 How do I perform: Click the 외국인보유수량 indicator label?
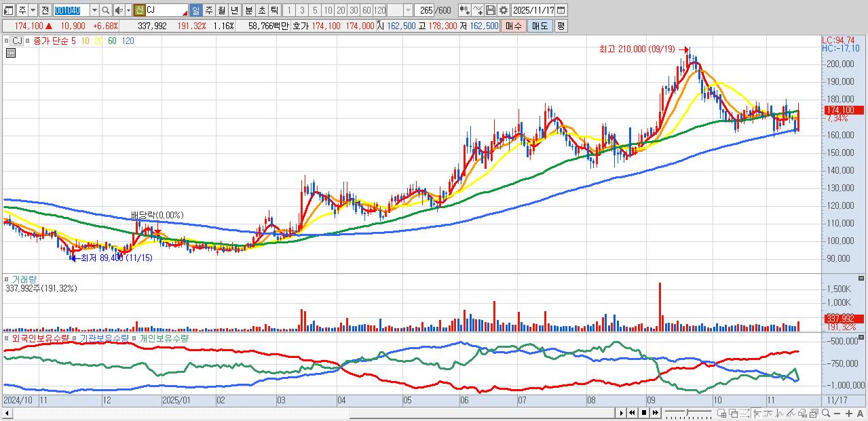pos(40,338)
